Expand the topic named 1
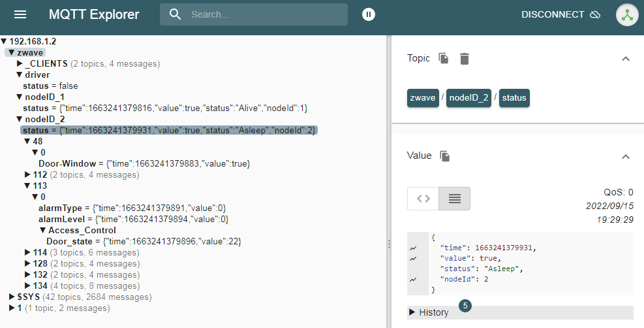This screenshot has height=328, width=644. pyautogui.click(x=12, y=308)
